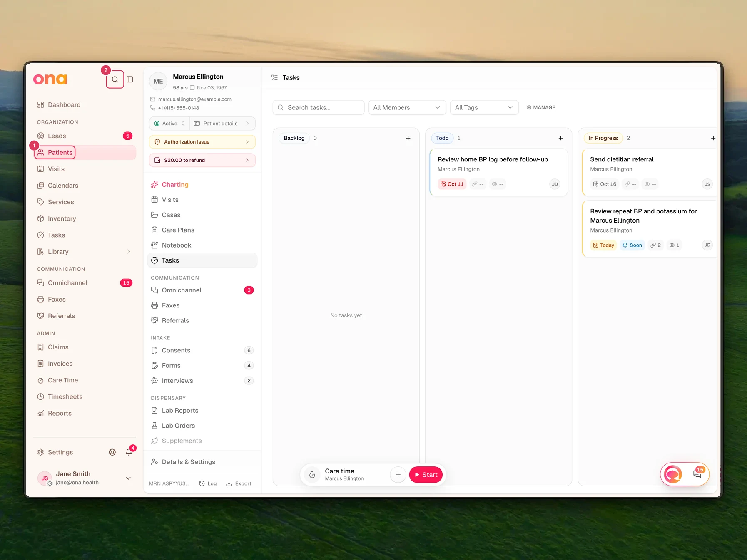Viewport: 747px width, 560px height.
Task: Expand the Library submenu chevron
Action: pos(129,252)
